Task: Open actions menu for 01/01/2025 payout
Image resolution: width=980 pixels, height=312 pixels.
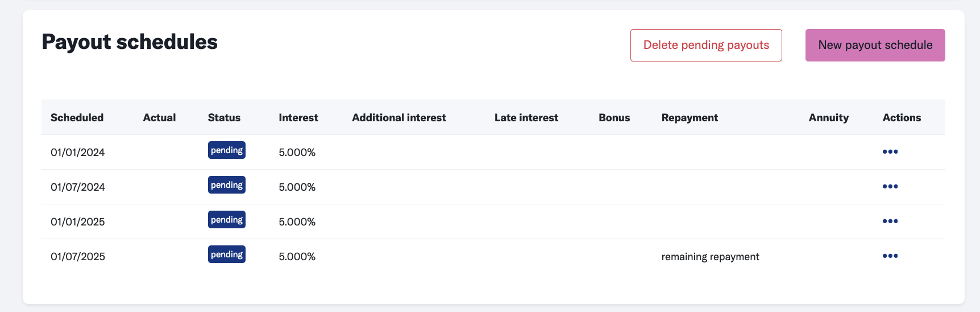Action: [x=890, y=221]
